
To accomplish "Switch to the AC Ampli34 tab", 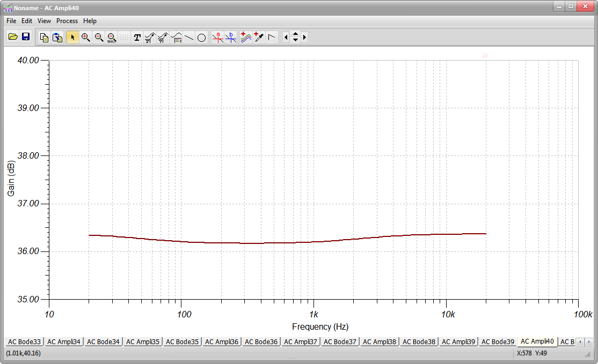I will tap(64, 341).
